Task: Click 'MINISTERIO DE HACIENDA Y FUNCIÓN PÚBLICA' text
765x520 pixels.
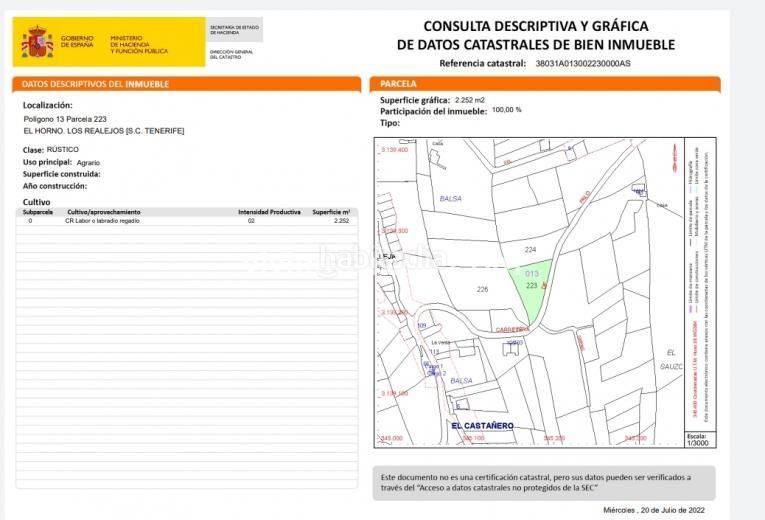Action: [139, 44]
